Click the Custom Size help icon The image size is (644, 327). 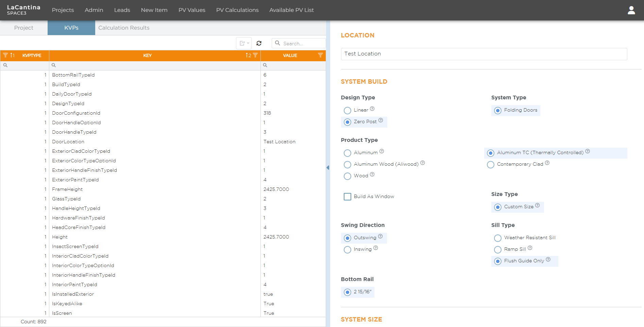(538, 206)
